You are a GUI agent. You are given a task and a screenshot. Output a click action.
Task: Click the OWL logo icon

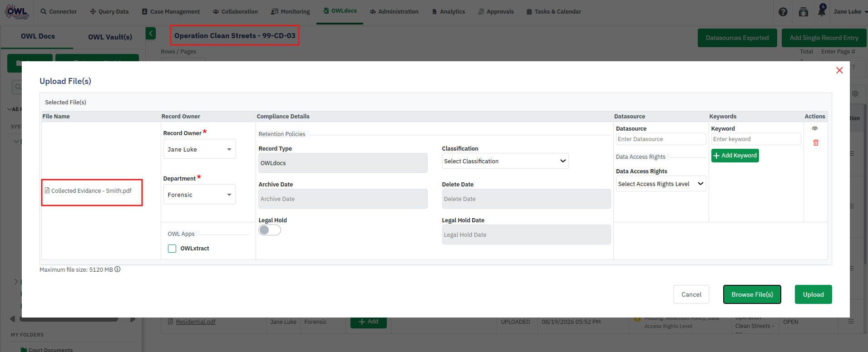pos(17,11)
